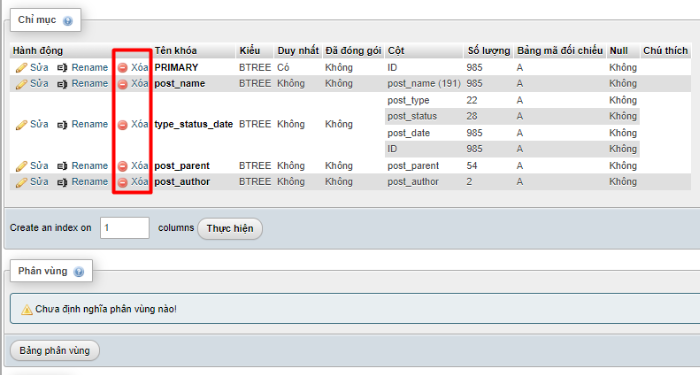The width and height of the screenshot is (700, 375).
Task: Click the Sửa link for PRIMARY index
Action: pyautogui.click(x=39, y=67)
